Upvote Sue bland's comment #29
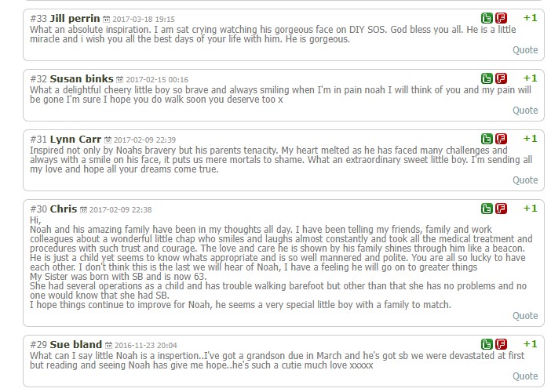 tap(487, 344)
